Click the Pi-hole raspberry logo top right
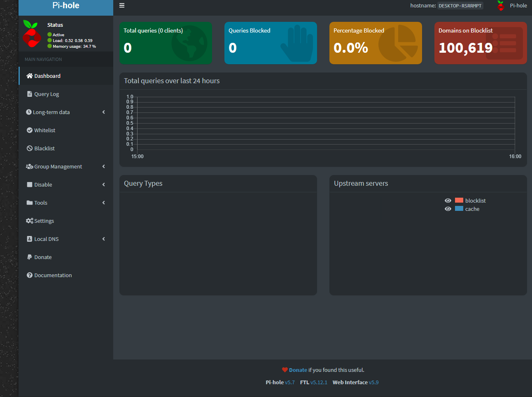Viewport: 532px width, 397px height. click(500, 6)
